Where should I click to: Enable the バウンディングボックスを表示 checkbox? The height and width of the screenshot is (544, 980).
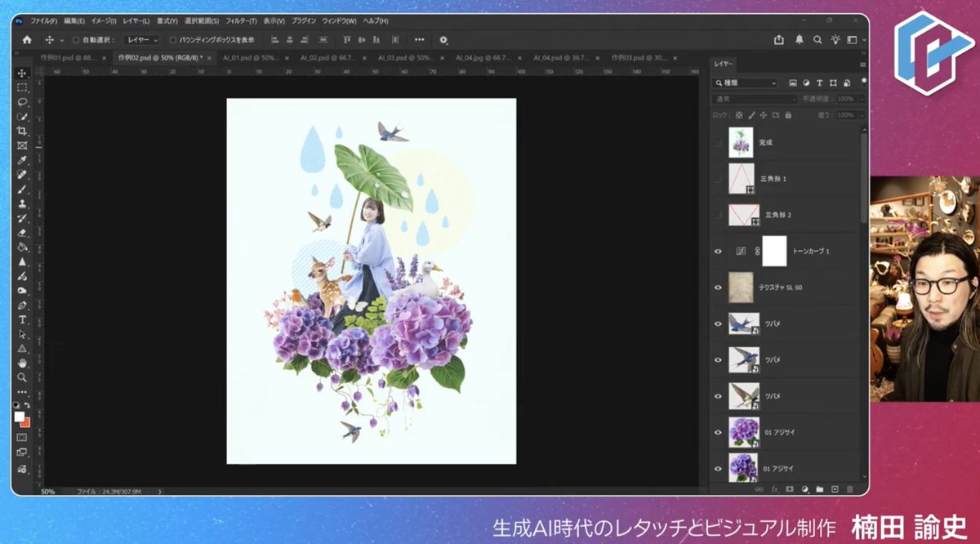[173, 39]
